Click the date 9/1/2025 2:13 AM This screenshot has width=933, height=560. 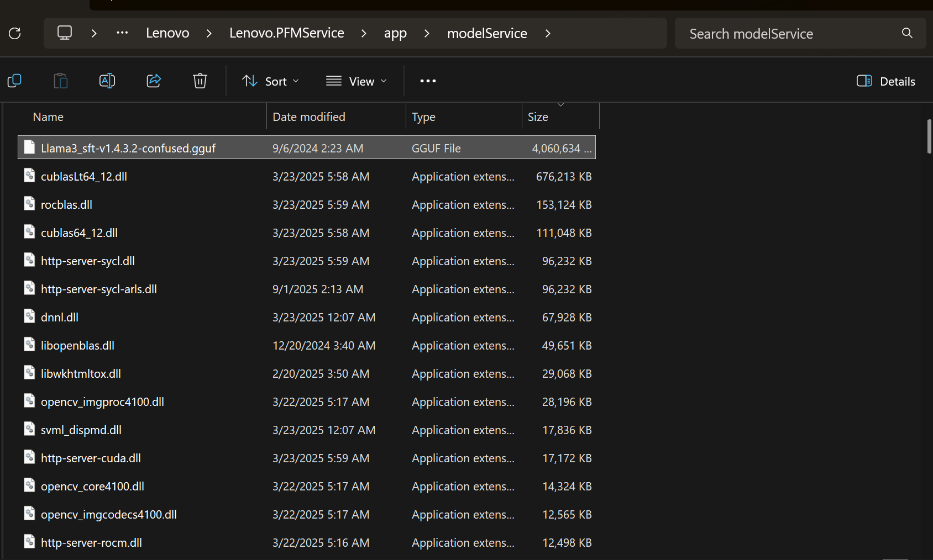pos(318,289)
